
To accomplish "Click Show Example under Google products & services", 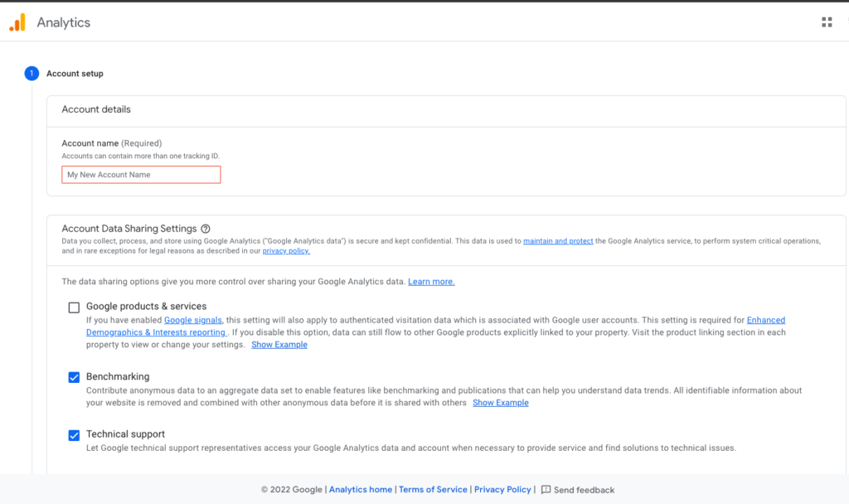I will coord(279,344).
